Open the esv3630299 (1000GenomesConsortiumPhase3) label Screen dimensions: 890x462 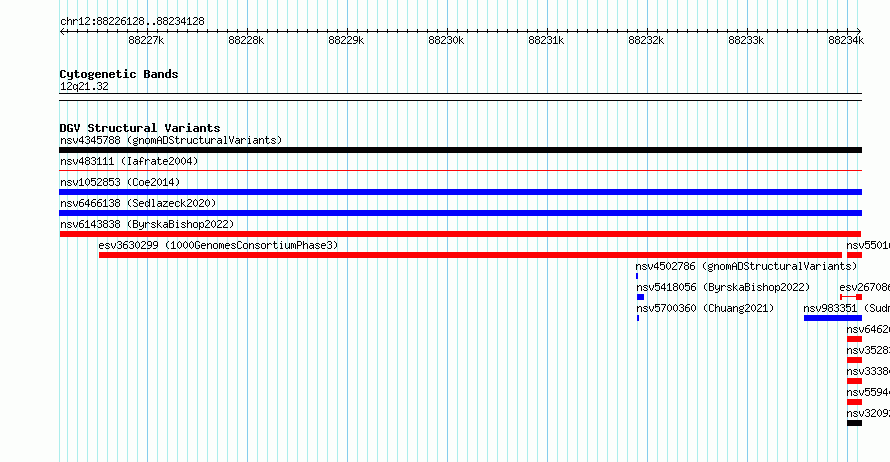pos(218,245)
